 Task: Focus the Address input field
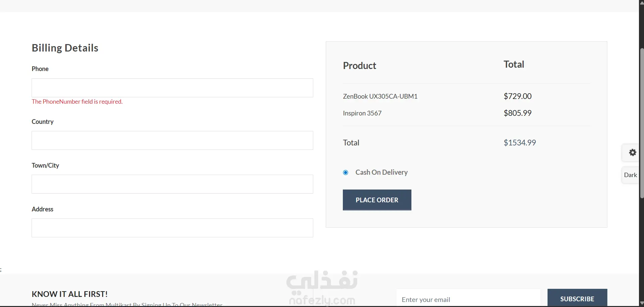tap(172, 228)
